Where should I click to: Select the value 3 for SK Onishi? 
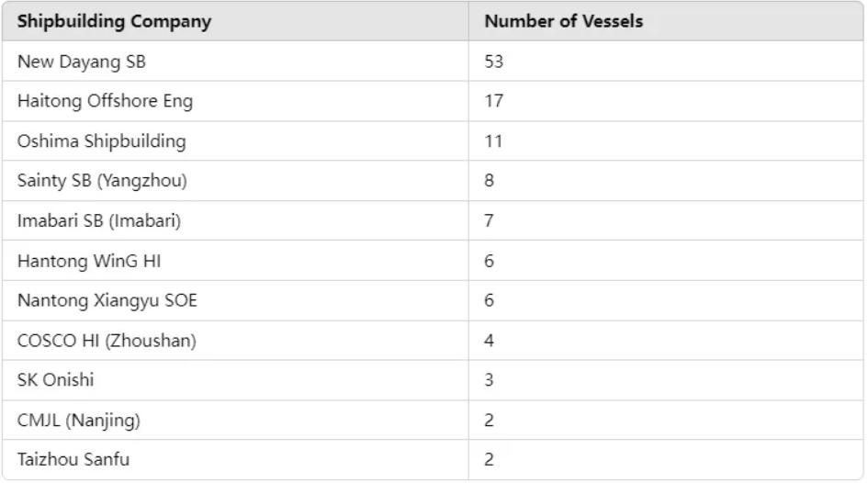tap(489, 380)
